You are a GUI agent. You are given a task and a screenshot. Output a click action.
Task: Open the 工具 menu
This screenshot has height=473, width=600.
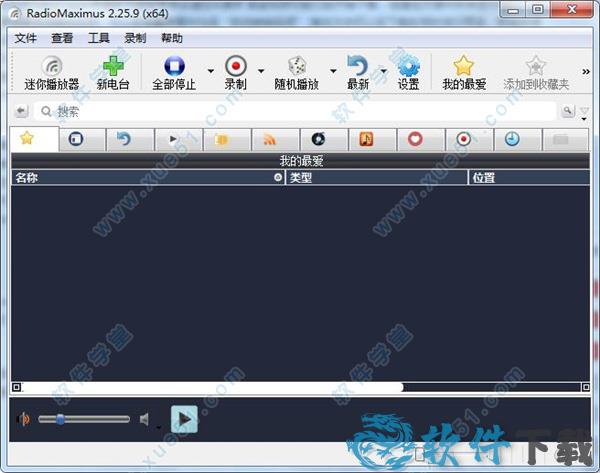(x=99, y=38)
